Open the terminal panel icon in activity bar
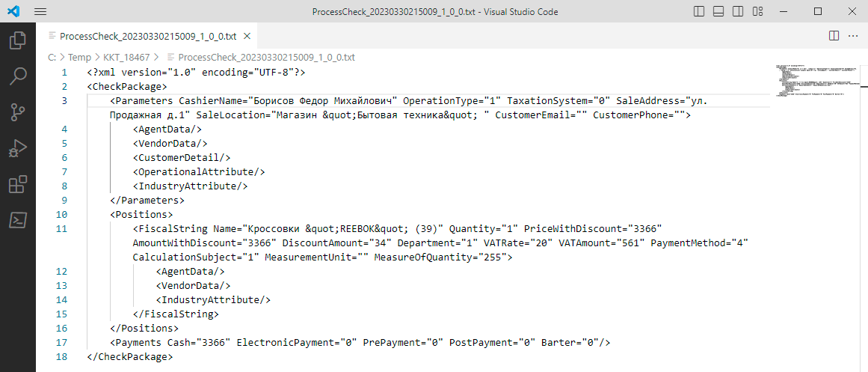The image size is (868, 372). (x=18, y=220)
